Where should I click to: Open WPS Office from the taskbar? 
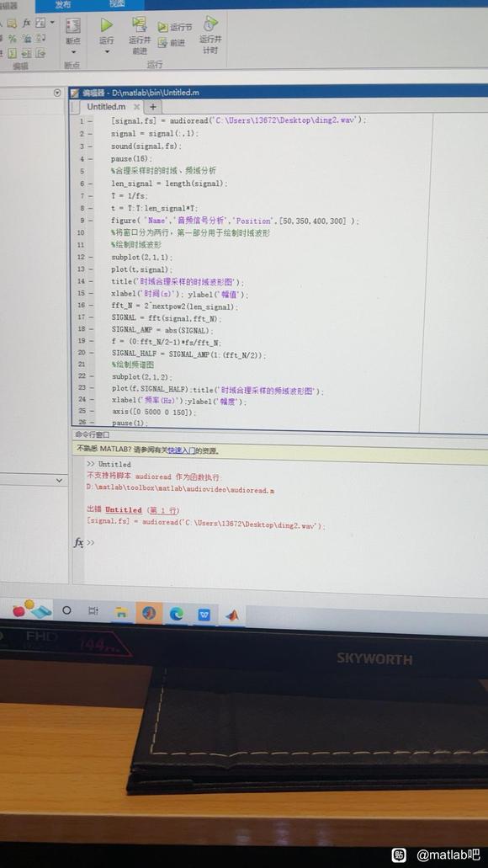[x=204, y=614]
